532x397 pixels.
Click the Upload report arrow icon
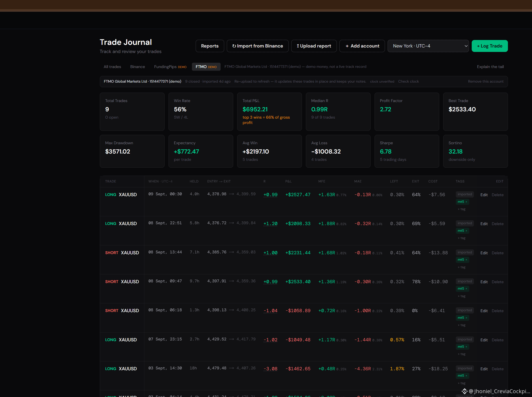click(298, 46)
